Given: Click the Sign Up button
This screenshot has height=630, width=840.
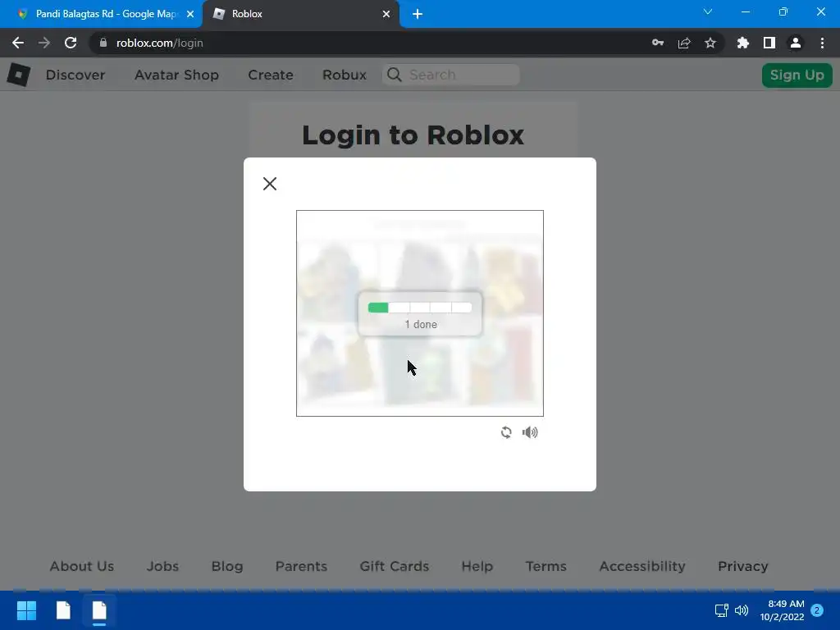Looking at the screenshot, I should 797,75.
